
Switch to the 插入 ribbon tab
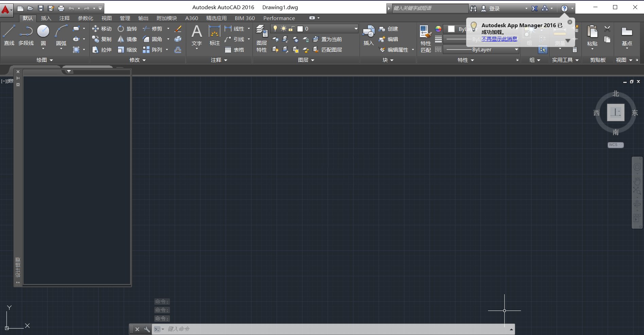[46, 18]
